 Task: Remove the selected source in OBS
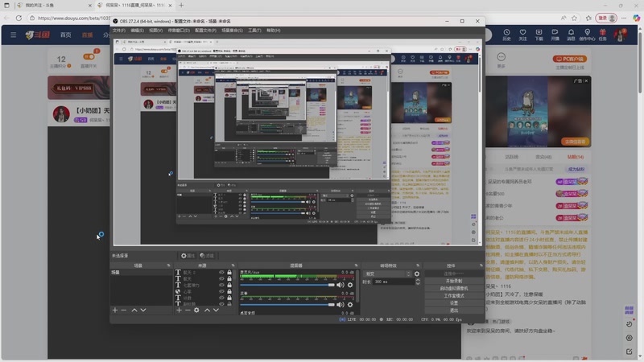[188, 311]
